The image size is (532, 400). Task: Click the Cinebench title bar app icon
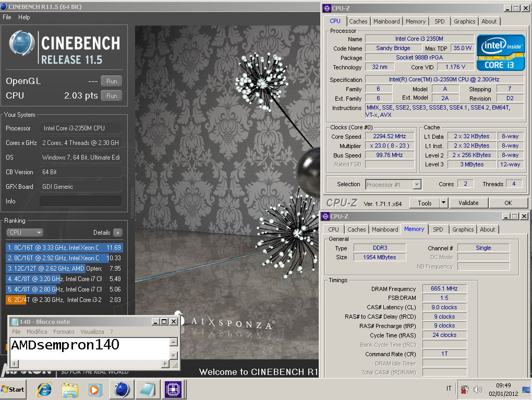[x=4, y=6]
